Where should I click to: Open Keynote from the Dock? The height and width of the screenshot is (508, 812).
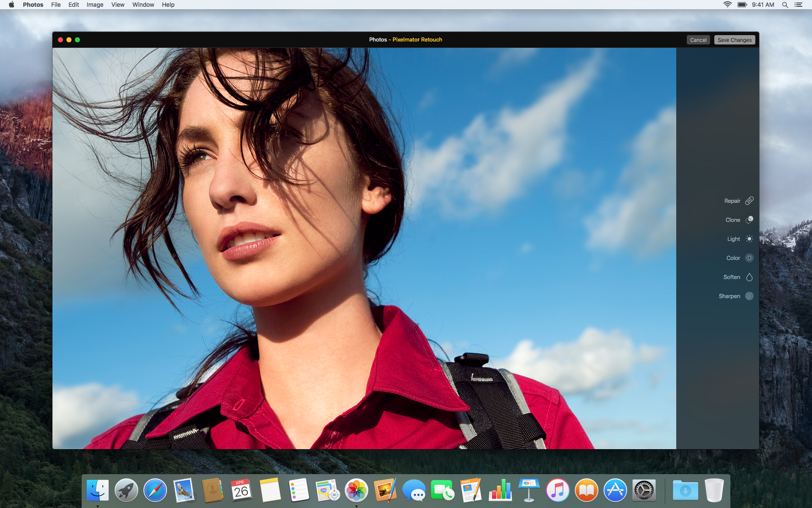pos(529,490)
